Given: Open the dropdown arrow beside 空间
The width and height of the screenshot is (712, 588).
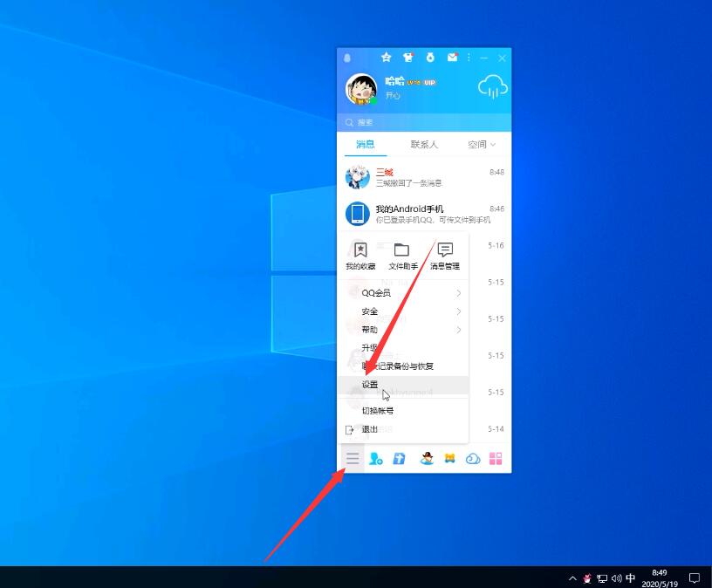Looking at the screenshot, I should (493, 145).
